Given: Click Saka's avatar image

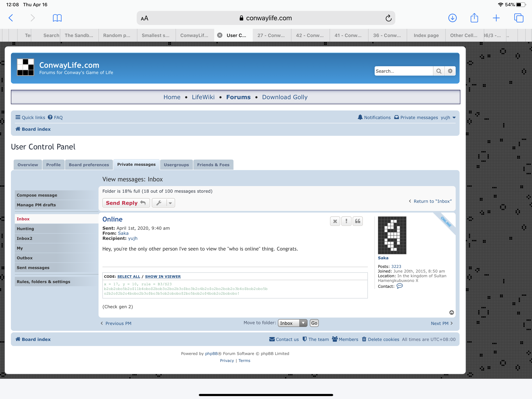Looking at the screenshot, I should click(x=392, y=235).
